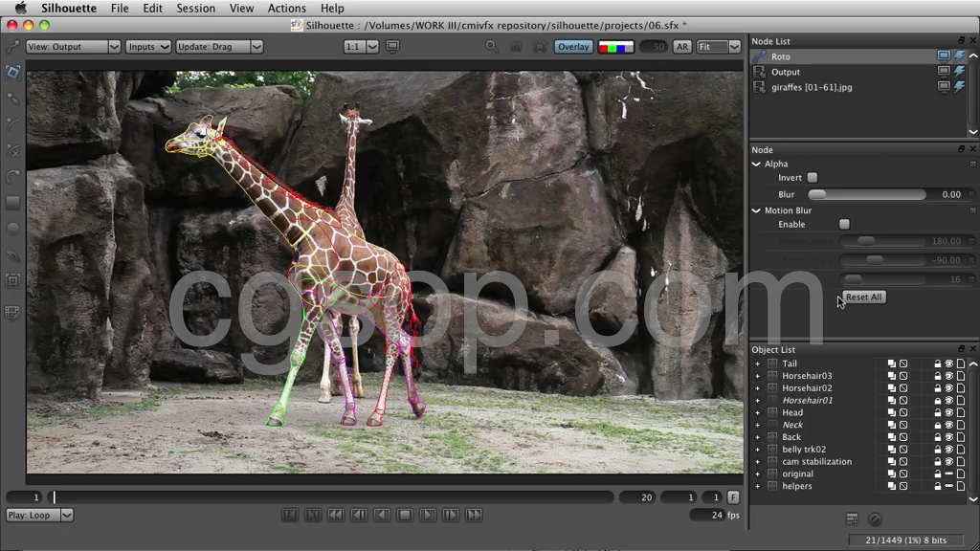Click the add layer icon below Object List
This screenshot has width=980, height=551.
(x=852, y=519)
